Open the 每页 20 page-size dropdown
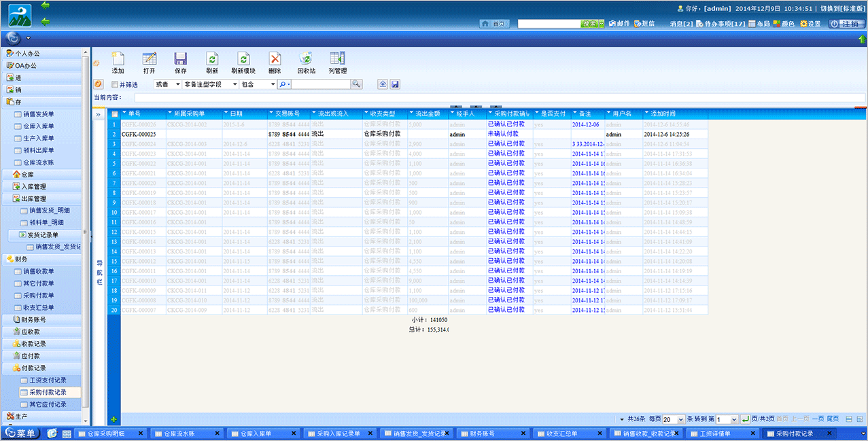Screen dimensions: 868x441 [674, 420]
